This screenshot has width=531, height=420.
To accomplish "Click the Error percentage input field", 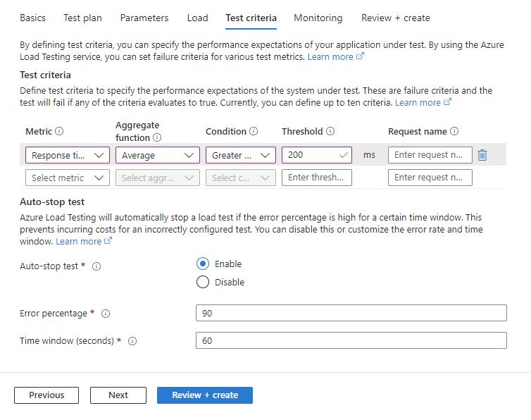I will (351, 313).
